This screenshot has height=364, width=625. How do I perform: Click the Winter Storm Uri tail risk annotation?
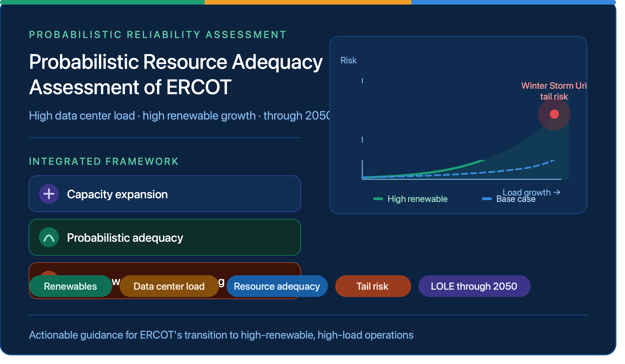(554, 91)
